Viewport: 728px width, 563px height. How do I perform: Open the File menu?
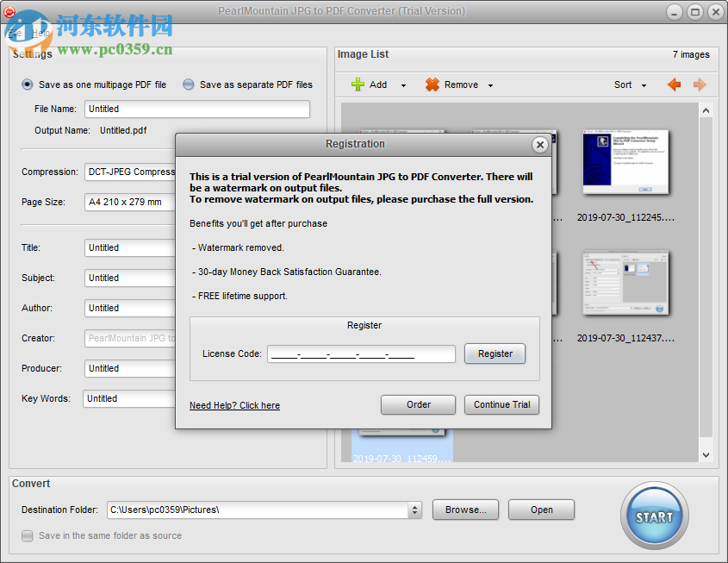pos(13,33)
